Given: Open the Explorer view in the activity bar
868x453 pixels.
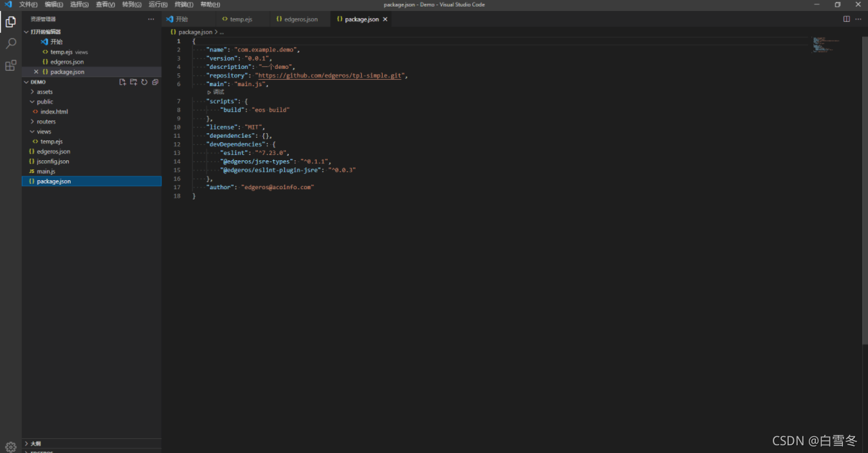Looking at the screenshot, I should (10, 22).
